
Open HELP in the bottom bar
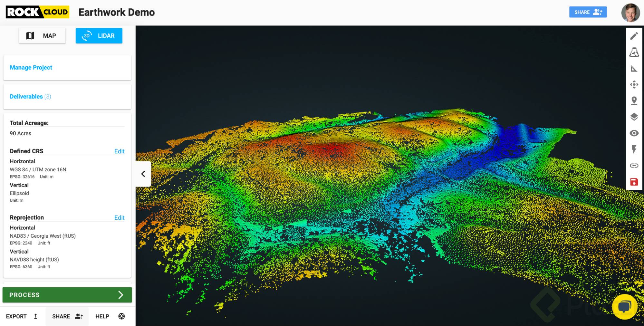[x=110, y=316]
